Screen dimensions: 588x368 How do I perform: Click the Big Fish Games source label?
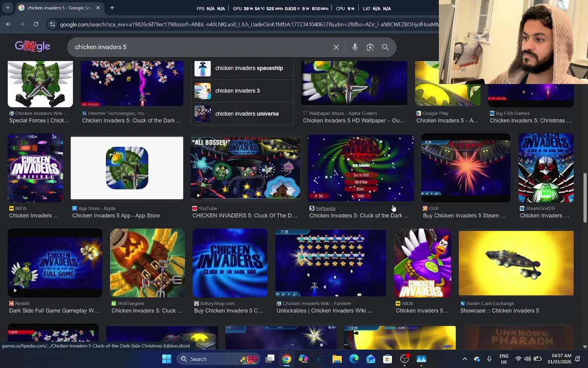(512, 113)
